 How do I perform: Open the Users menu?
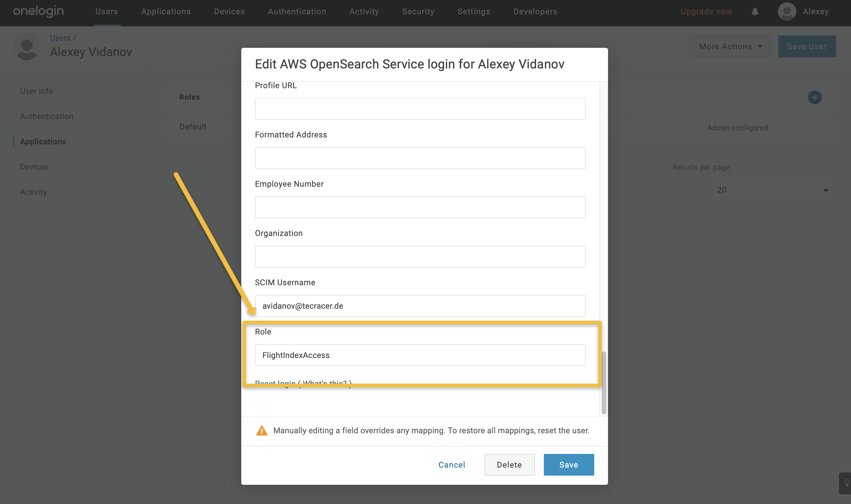click(107, 11)
